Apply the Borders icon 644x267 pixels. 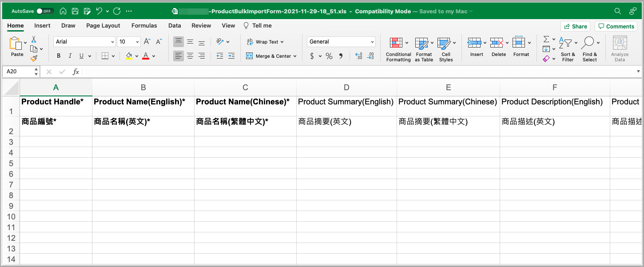point(105,56)
